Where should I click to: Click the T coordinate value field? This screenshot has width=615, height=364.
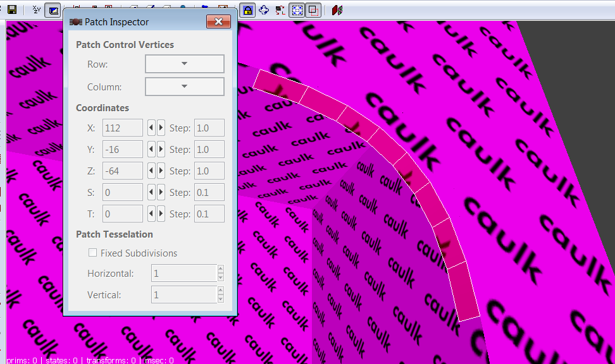pos(123,214)
